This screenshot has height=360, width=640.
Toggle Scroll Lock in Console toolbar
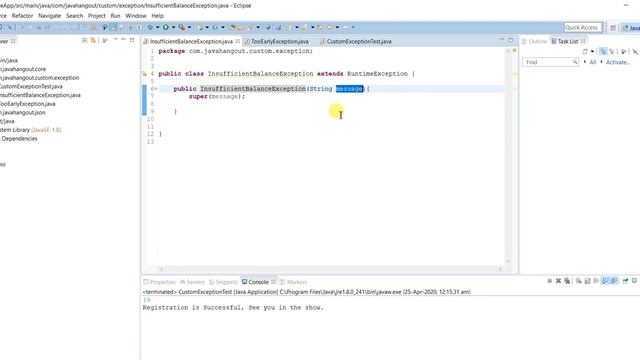pos(587,281)
